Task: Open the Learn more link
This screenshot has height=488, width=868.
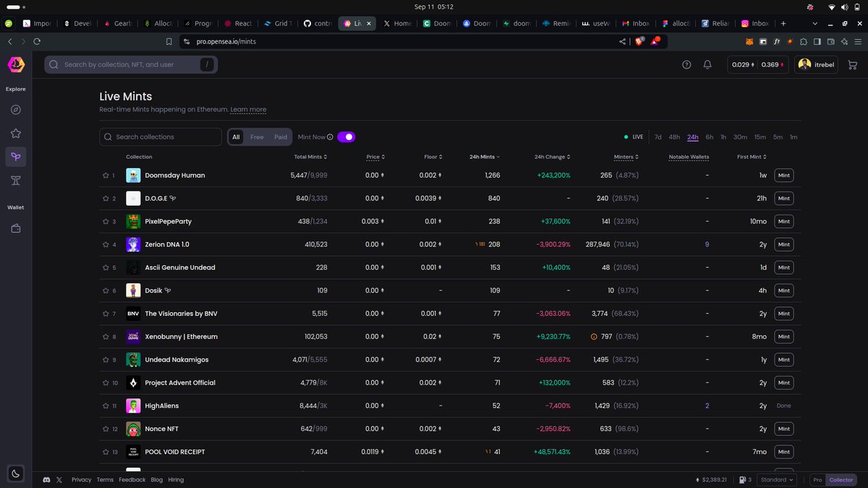Action: tap(248, 109)
